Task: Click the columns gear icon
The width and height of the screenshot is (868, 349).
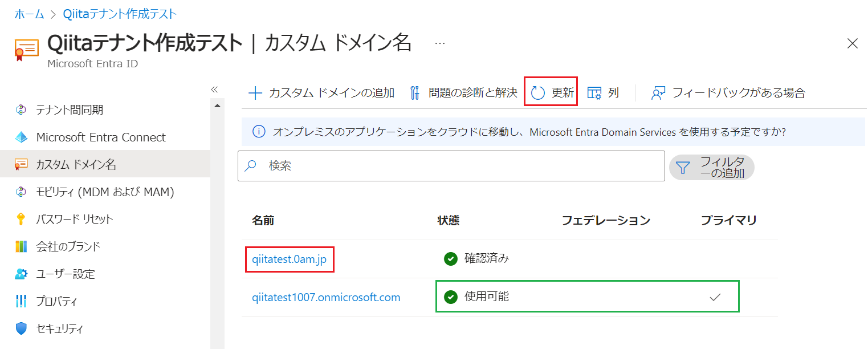Action: (x=594, y=94)
